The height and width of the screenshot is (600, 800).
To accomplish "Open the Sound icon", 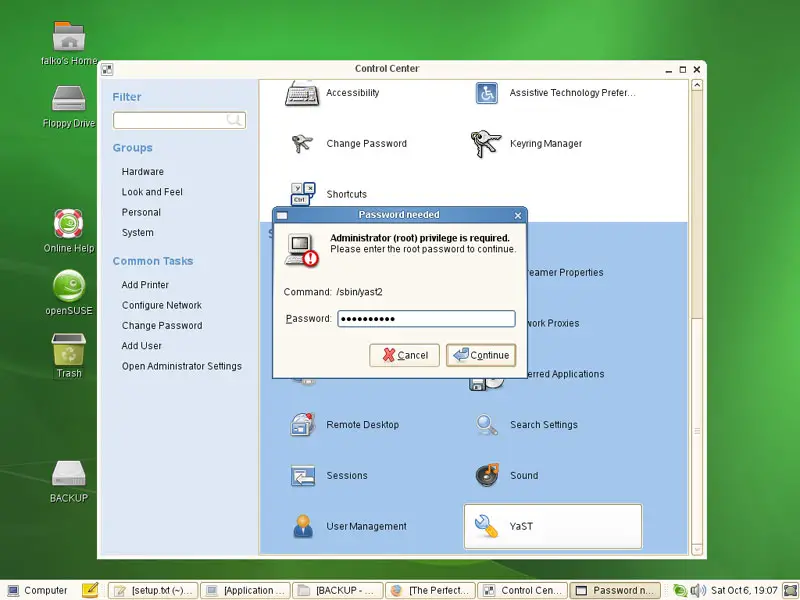I will 486,476.
